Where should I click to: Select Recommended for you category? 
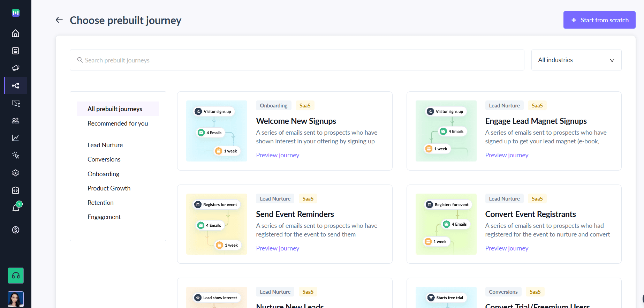tap(118, 123)
